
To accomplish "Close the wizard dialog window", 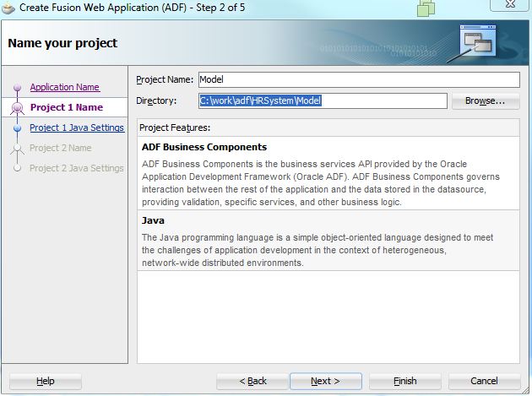I will pyautogui.click(x=510, y=5).
